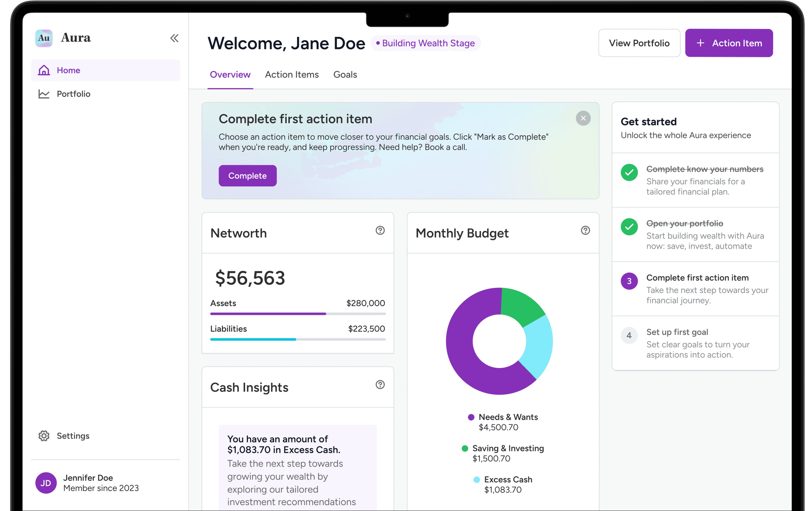Open Monthly Budget help icon
The width and height of the screenshot is (812, 511).
coord(585,231)
